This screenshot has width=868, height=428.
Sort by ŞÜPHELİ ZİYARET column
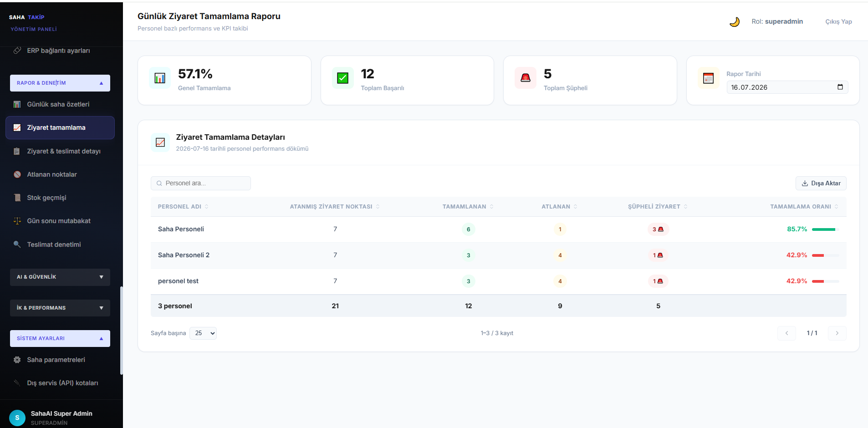(x=658, y=206)
